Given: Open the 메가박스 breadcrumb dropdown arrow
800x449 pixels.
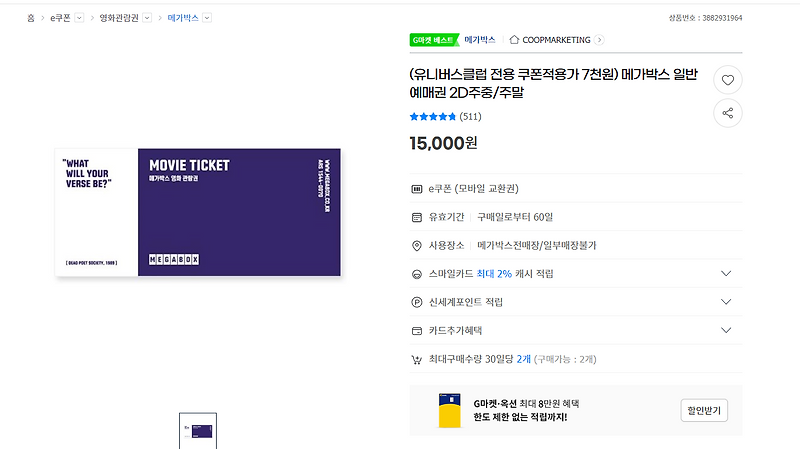Looking at the screenshot, I should [206, 18].
